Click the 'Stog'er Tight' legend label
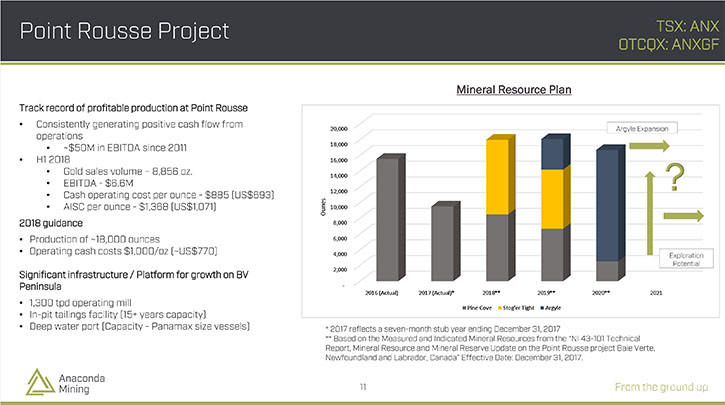 [x=518, y=308]
